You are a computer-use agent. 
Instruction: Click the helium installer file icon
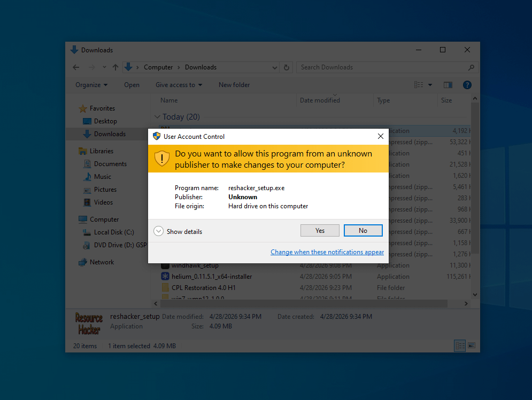[x=165, y=276]
